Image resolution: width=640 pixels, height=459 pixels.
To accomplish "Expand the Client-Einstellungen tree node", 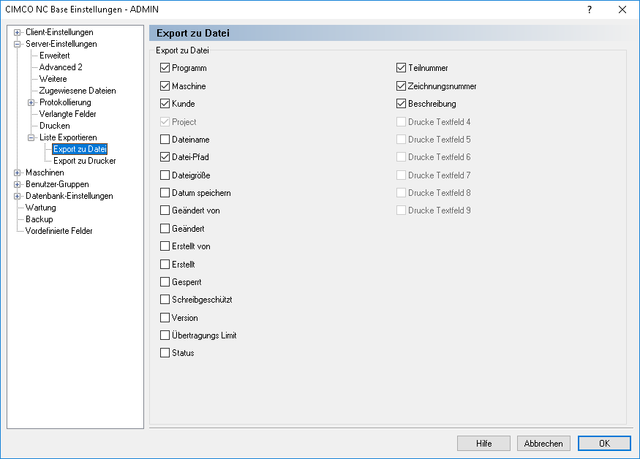I will point(17,32).
